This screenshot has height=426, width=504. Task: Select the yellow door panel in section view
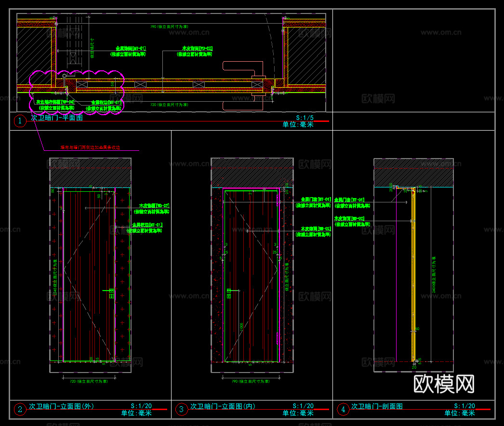(x=413, y=275)
